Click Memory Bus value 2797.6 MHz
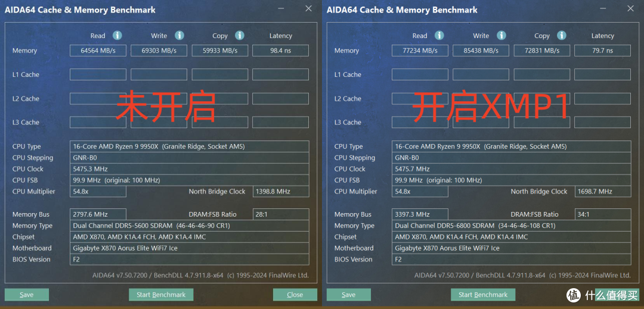Screen dimensions: 644x309 click(98, 214)
